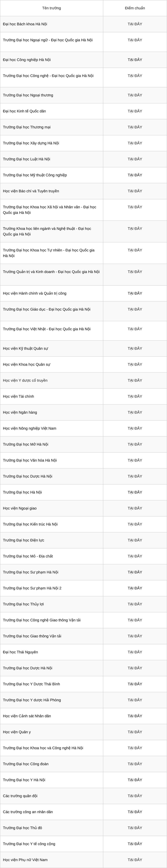The width and height of the screenshot is (167, 868).
Task: Click TẠI ĐÂY beside Đại học Kinh tế Quốc dân
Action: [135, 111]
